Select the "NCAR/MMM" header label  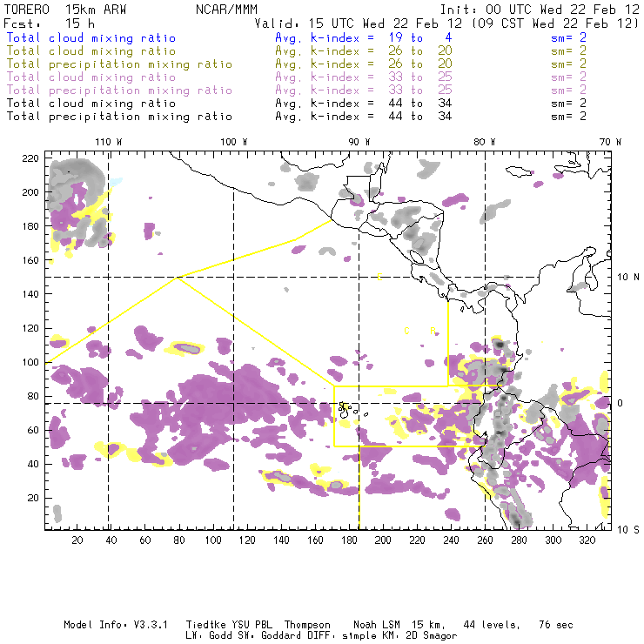click(x=226, y=10)
